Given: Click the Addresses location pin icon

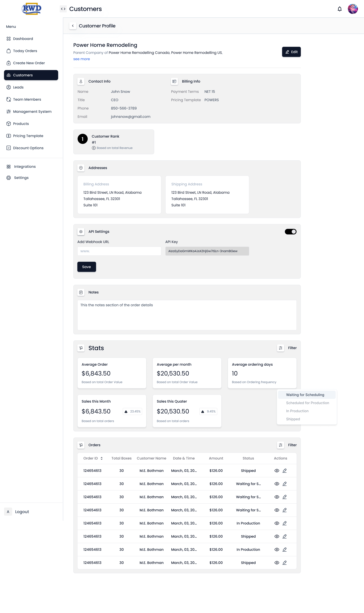Looking at the screenshot, I should pyautogui.click(x=81, y=168).
